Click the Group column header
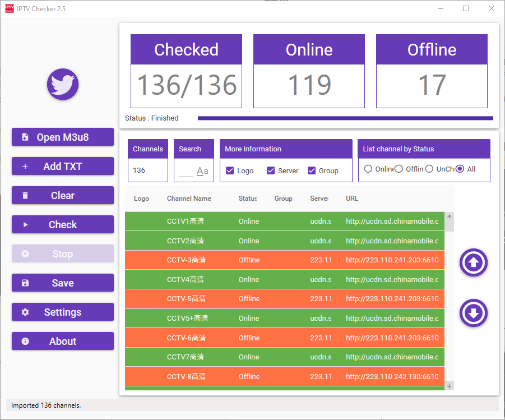 click(284, 199)
